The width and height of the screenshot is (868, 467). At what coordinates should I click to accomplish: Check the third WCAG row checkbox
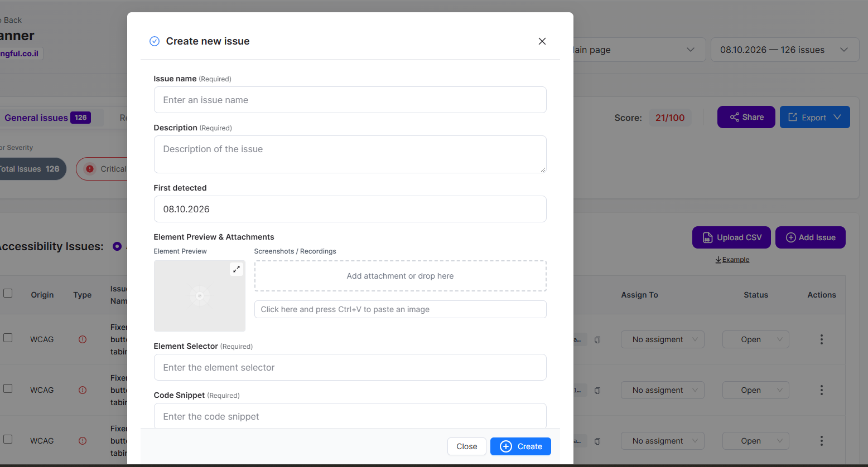pos(8,439)
